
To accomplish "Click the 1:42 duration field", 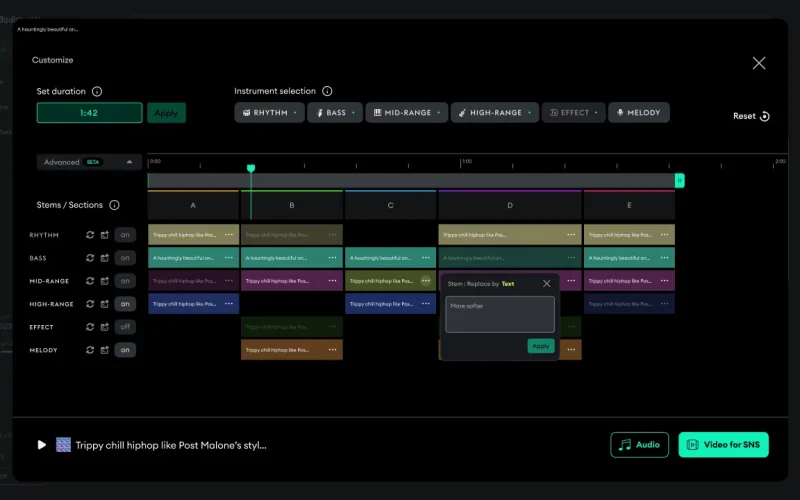I will coord(89,113).
